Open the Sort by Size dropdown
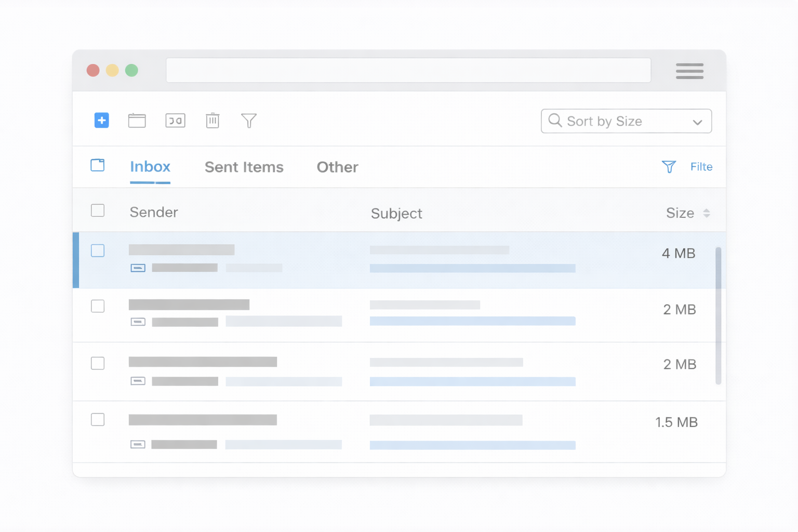The image size is (798, 532). 626,121
